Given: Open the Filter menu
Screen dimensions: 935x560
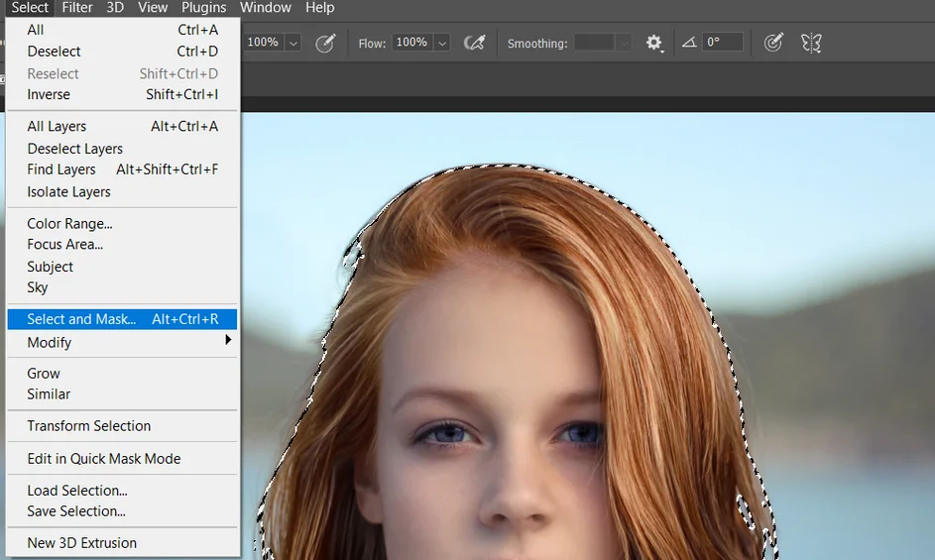Looking at the screenshot, I should [x=77, y=8].
